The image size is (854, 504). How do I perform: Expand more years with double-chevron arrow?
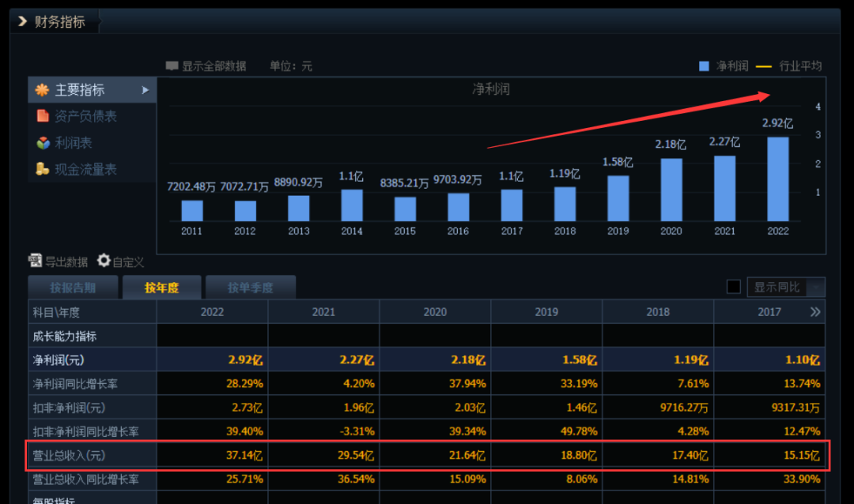click(x=815, y=312)
